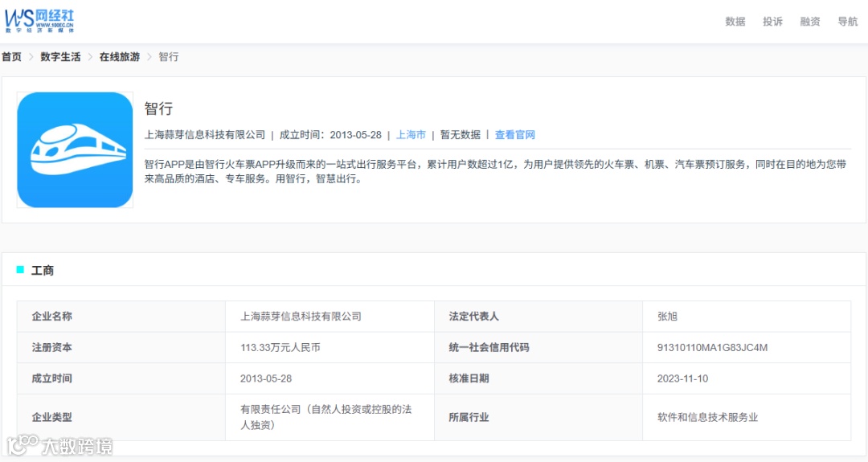The width and height of the screenshot is (868, 462).
Task: Open the 数据 menu
Action: click(x=735, y=22)
